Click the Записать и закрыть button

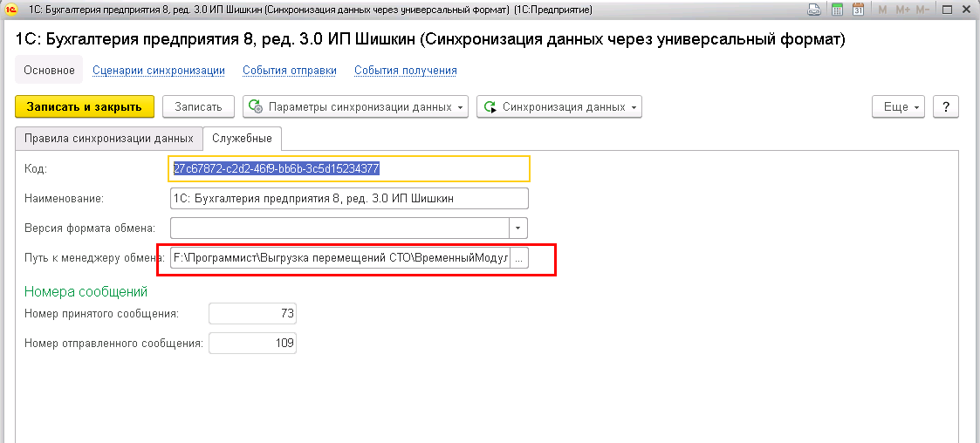point(84,107)
